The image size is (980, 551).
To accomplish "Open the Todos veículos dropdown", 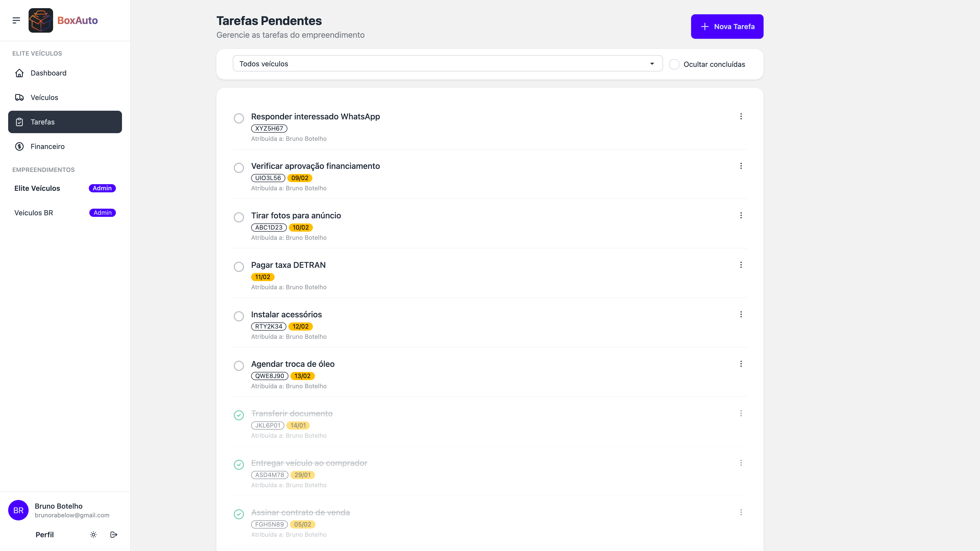I will click(x=447, y=64).
